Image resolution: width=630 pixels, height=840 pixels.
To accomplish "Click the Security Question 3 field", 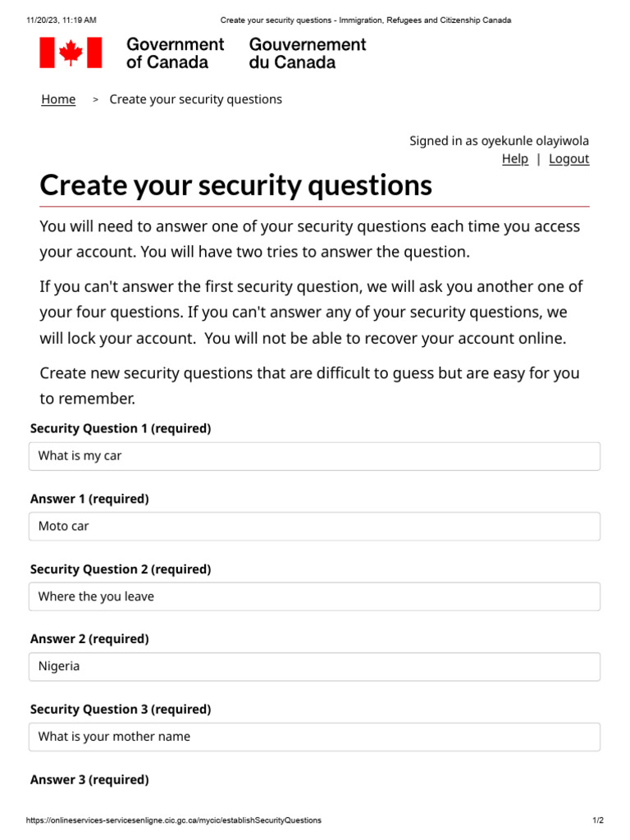I will [x=314, y=737].
